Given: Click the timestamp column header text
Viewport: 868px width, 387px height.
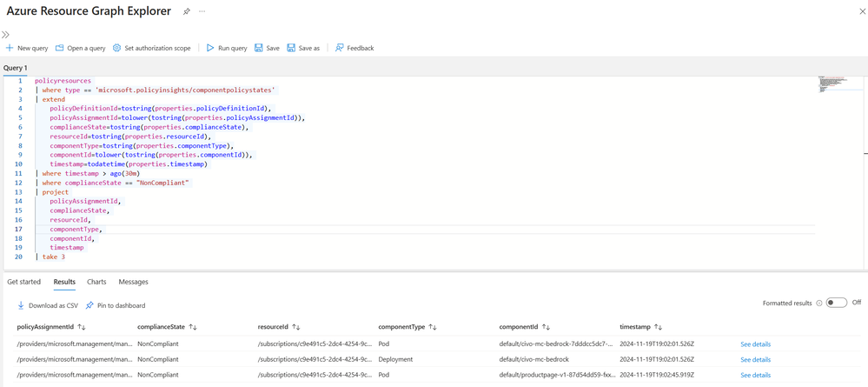Looking at the screenshot, I should [x=635, y=327].
